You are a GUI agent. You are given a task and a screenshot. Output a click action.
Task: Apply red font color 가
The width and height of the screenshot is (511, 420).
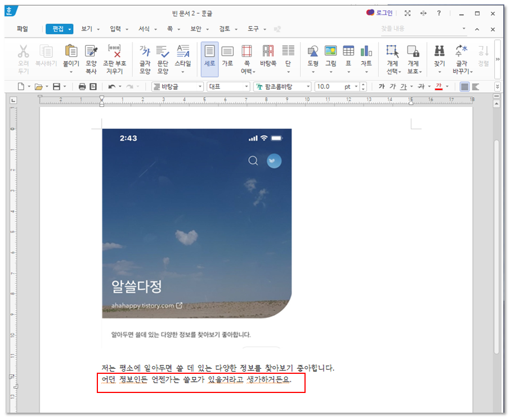pyautogui.click(x=439, y=86)
